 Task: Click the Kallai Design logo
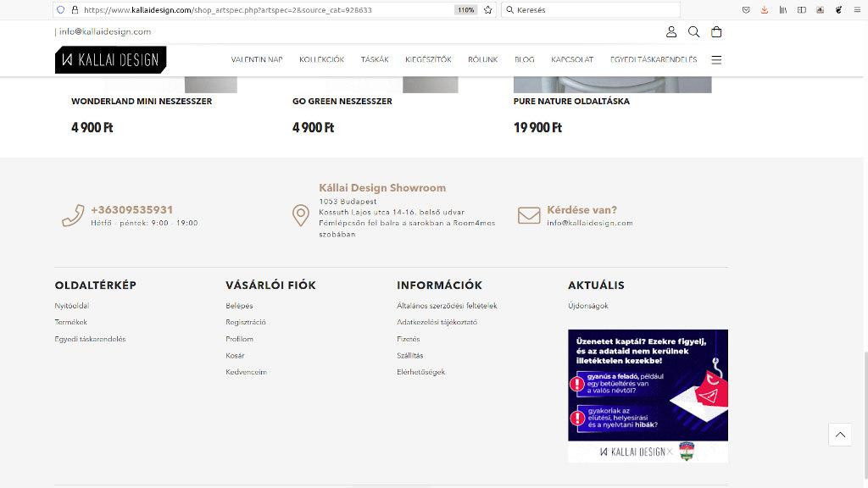point(111,60)
